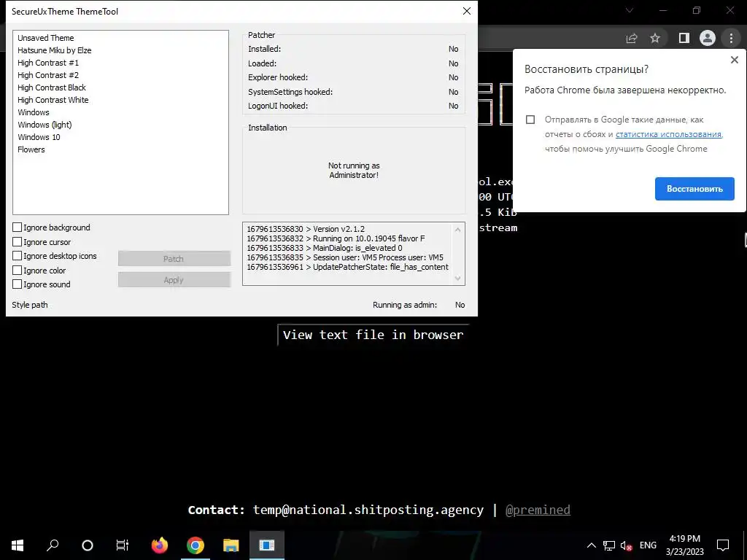
Task: Enable Ignore desktop icons checkbox
Action: [18, 256]
